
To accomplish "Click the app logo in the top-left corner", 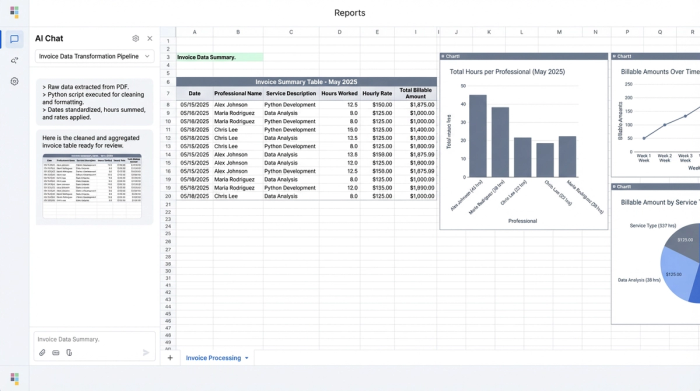I will point(14,12).
